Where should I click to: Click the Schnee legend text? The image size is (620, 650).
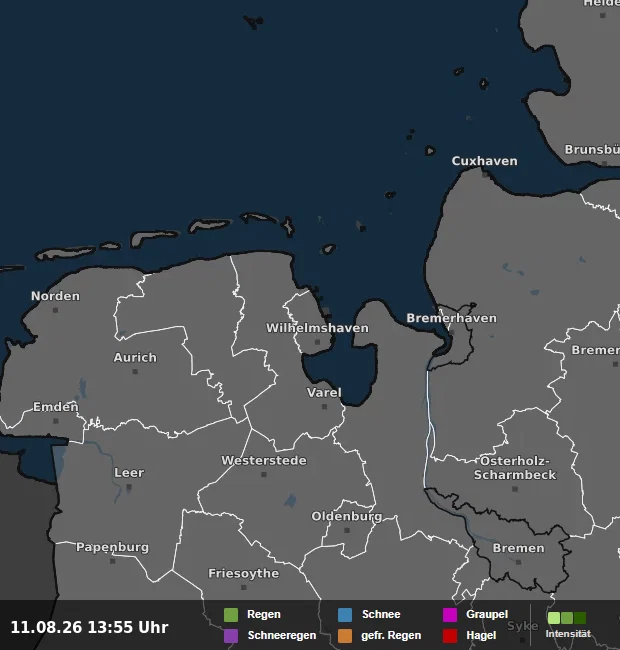click(x=381, y=614)
